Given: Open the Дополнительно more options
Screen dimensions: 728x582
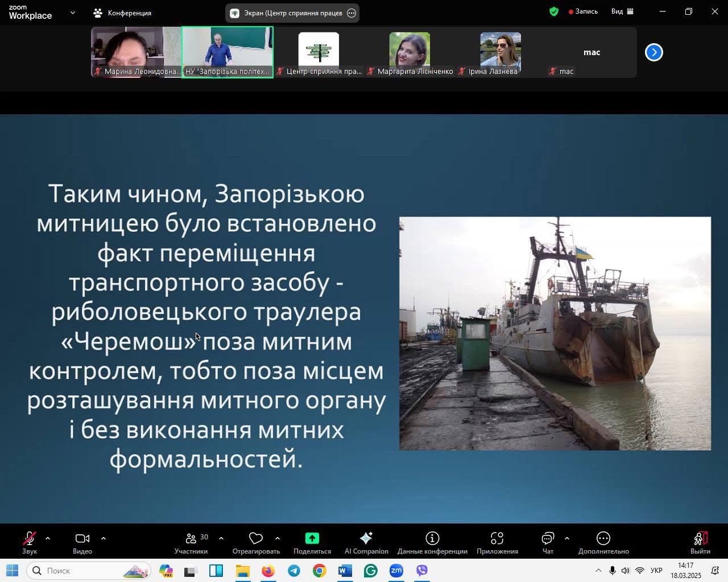Looking at the screenshot, I should 603,543.
